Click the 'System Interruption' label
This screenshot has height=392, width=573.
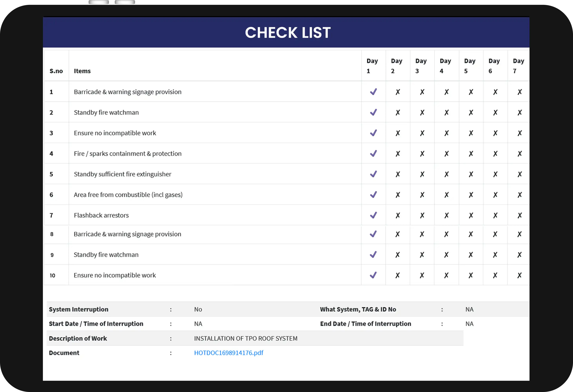pos(79,309)
